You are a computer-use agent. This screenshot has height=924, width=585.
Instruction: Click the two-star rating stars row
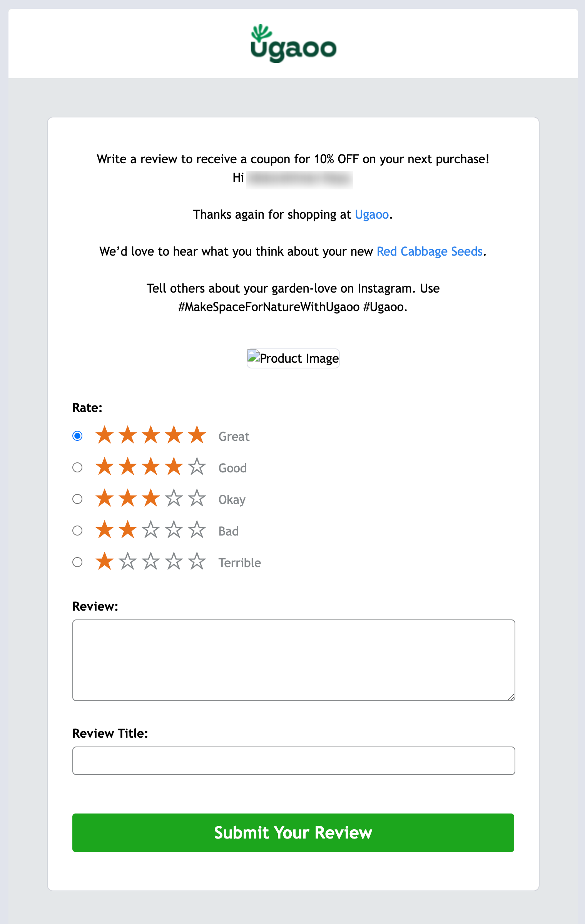pos(150,530)
